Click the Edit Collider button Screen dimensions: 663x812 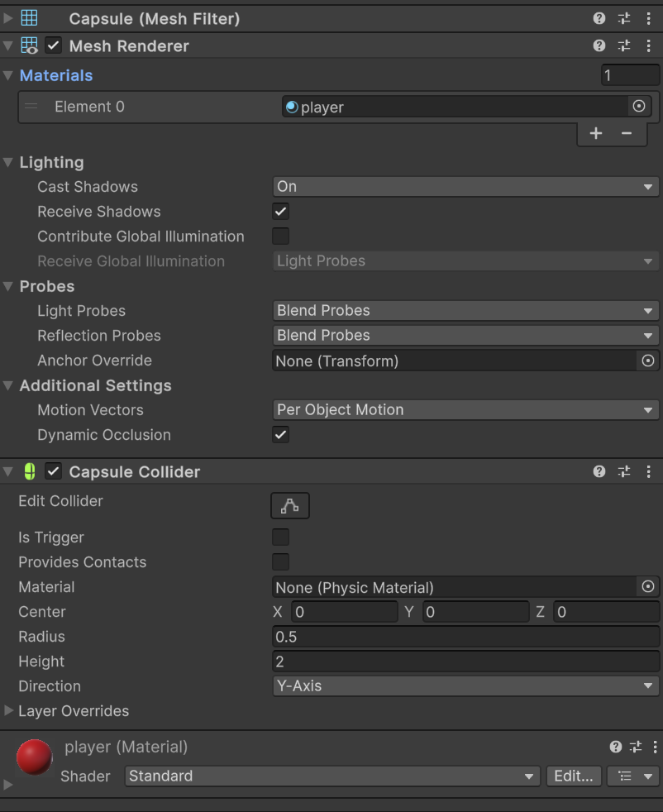coord(290,505)
